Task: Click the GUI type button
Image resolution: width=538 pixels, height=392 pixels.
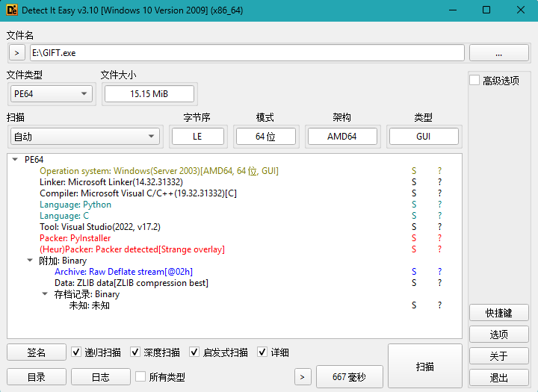Action: click(424, 137)
